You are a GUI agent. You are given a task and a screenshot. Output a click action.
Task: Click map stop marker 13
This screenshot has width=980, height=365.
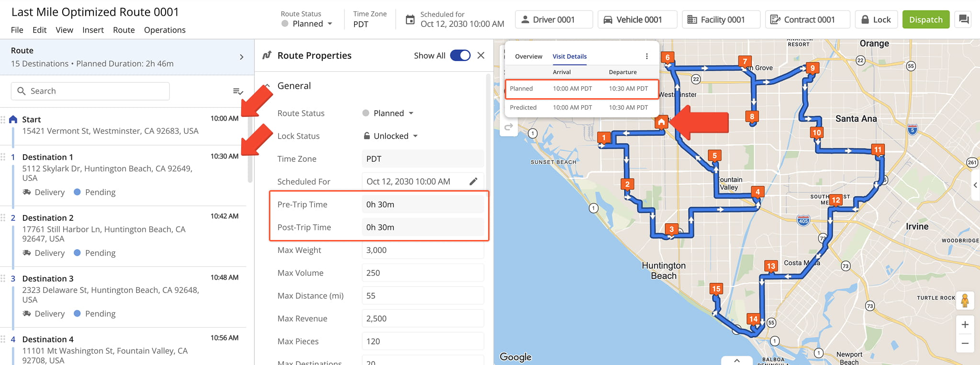click(x=770, y=266)
